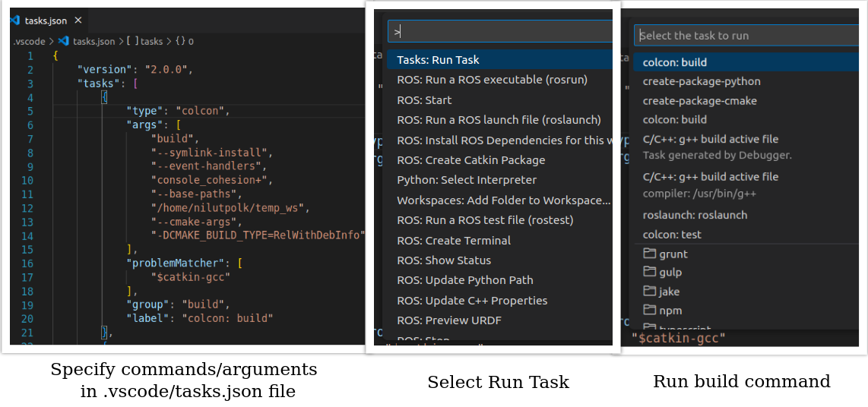Viewport: 868px width, 407px height.
Task: Select roslaunch: roslaunch task
Action: tap(746, 215)
